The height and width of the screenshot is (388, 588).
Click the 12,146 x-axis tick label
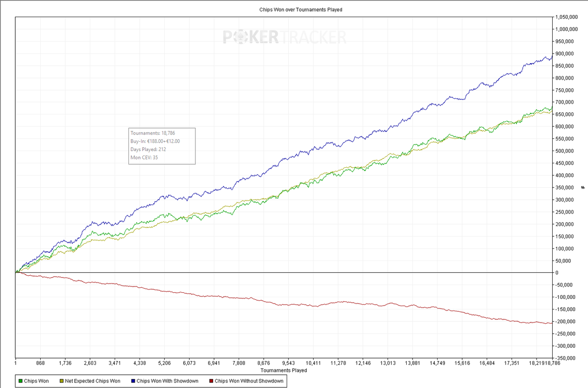click(x=363, y=363)
